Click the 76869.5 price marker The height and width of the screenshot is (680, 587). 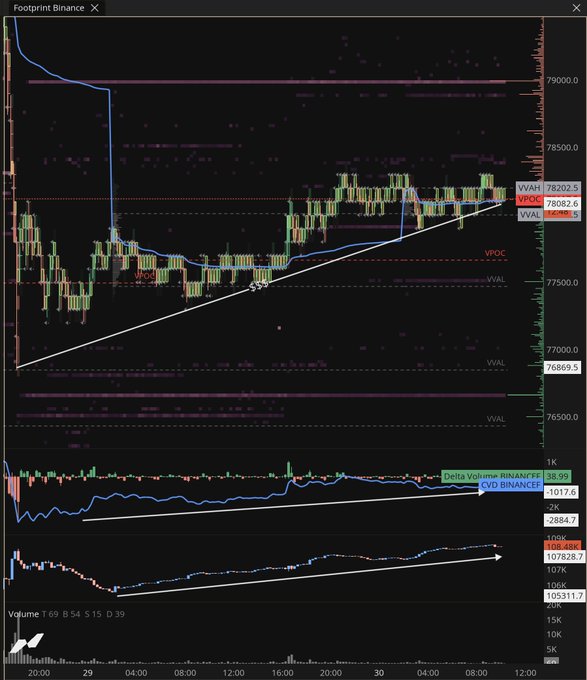pyautogui.click(x=562, y=367)
